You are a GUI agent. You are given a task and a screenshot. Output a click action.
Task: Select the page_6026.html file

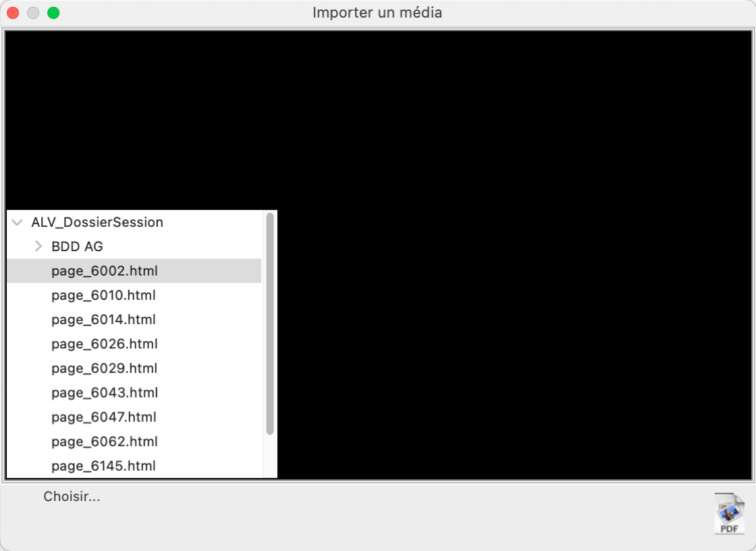coord(134,344)
